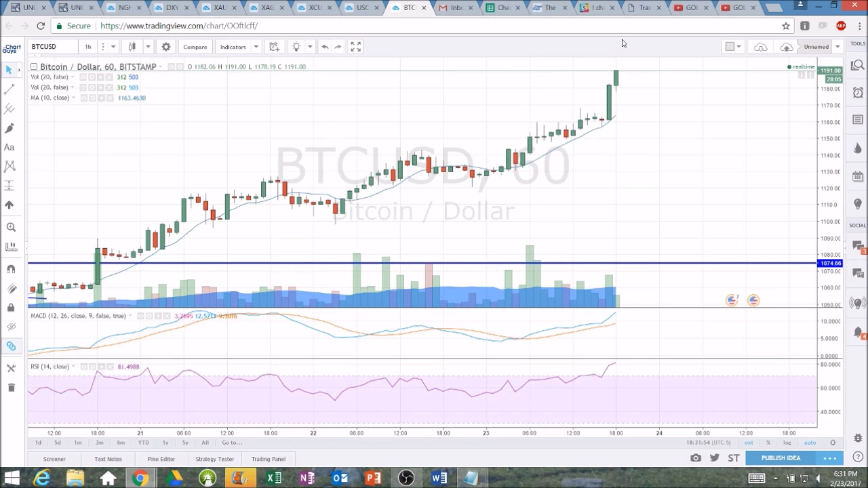The height and width of the screenshot is (488, 868).
Task: Select the 1h interval button
Action: [x=87, y=47]
